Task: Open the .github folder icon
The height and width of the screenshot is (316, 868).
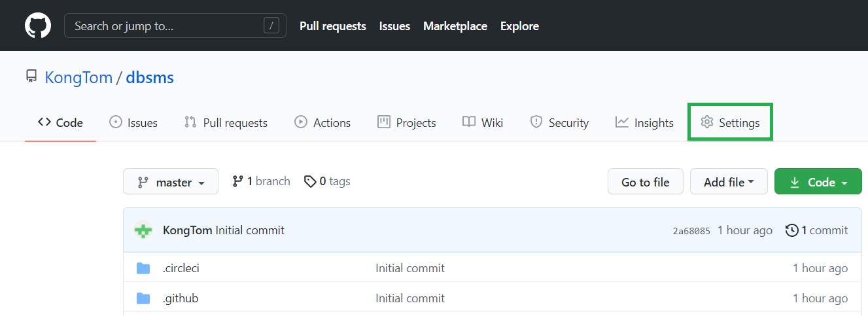Action: 143,298
